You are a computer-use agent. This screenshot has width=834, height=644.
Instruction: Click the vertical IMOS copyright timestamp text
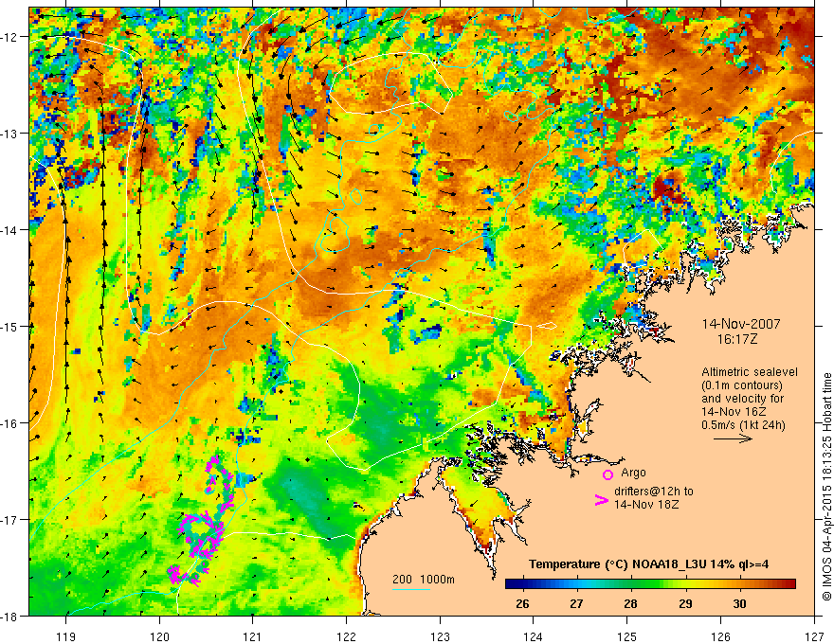click(827, 488)
